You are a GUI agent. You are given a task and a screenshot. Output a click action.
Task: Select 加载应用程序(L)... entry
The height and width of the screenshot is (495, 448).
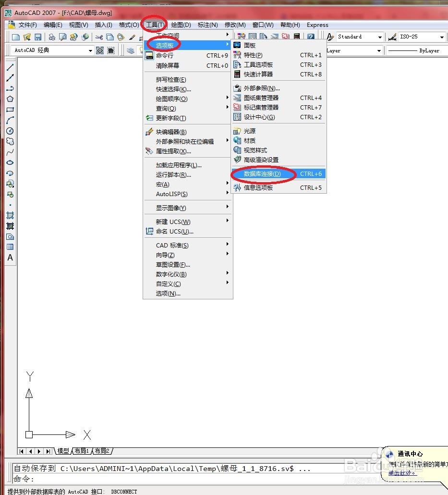coord(188,165)
